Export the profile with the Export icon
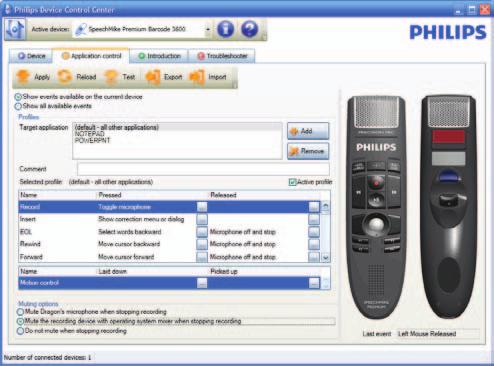The image size is (494, 366). [x=153, y=77]
